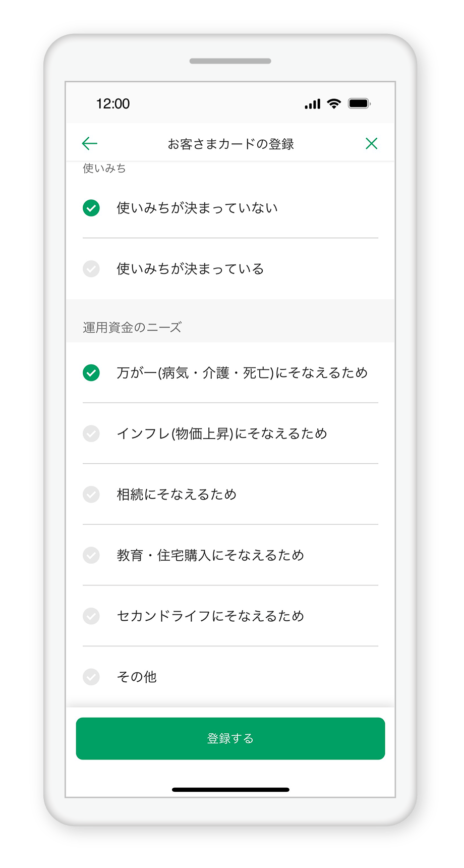
Task: Tap the green back arrow icon
Action: [x=89, y=144]
